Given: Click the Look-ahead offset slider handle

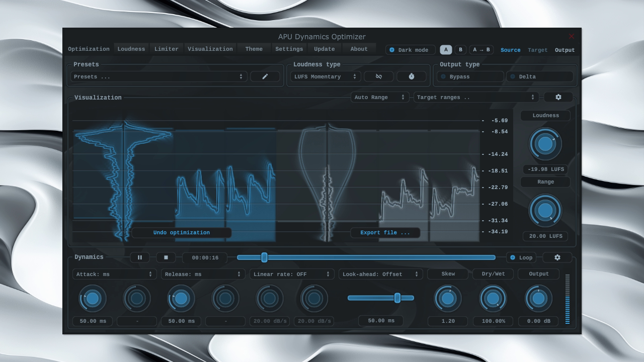Looking at the screenshot, I should point(397,298).
